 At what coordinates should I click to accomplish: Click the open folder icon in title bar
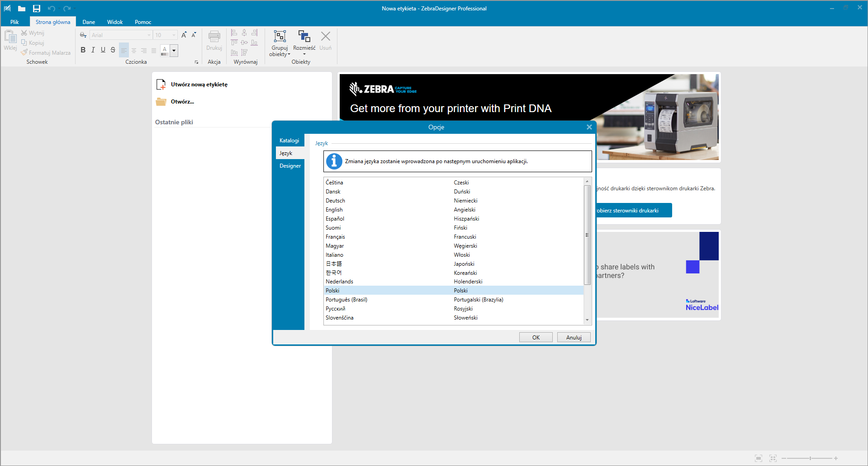click(x=22, y=9)
